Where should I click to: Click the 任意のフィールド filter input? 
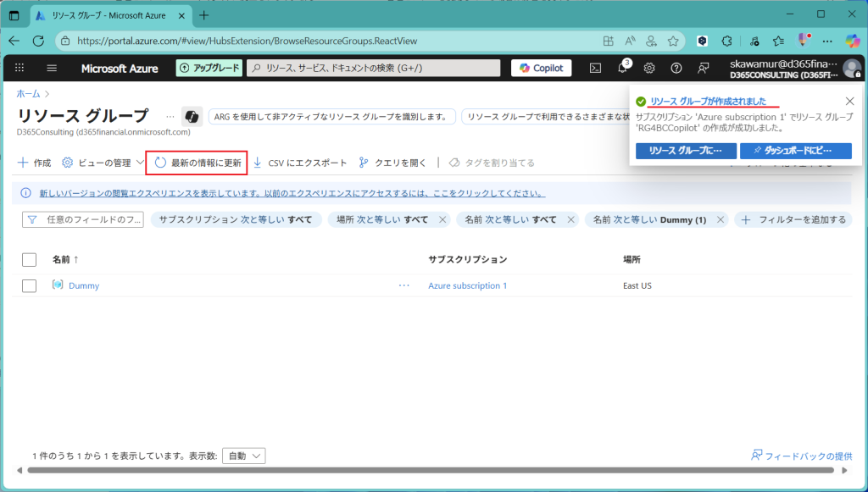click(83, 219)
